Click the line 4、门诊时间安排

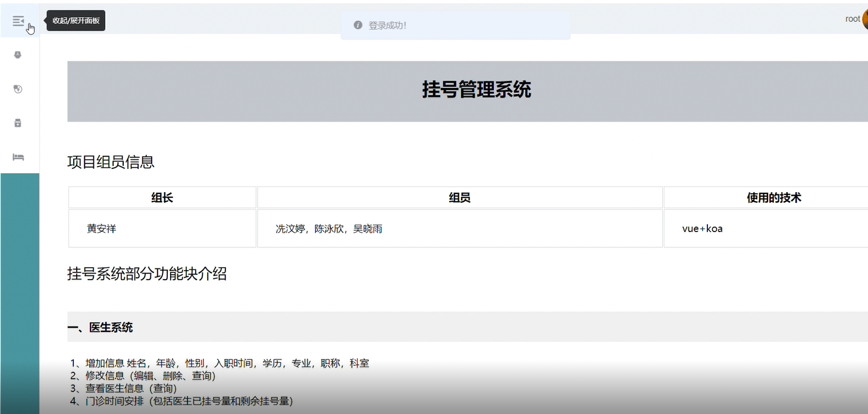tap(181, 401)
